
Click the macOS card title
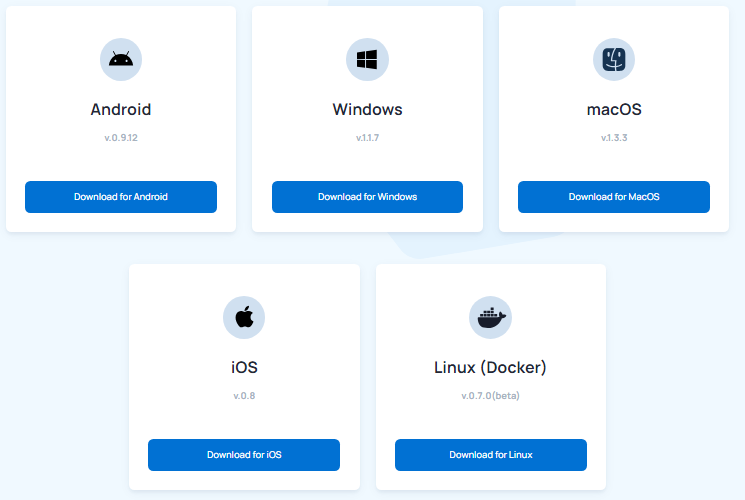614,110
